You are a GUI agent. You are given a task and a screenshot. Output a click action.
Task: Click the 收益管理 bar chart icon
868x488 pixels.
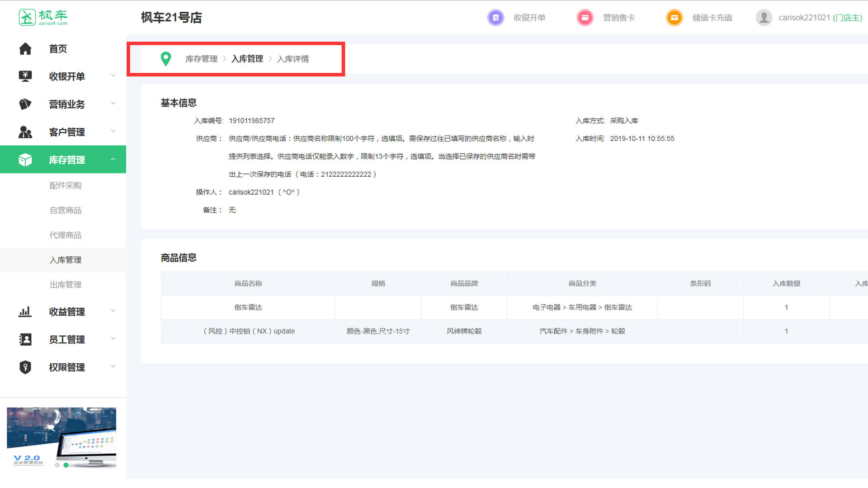point(25,312)
